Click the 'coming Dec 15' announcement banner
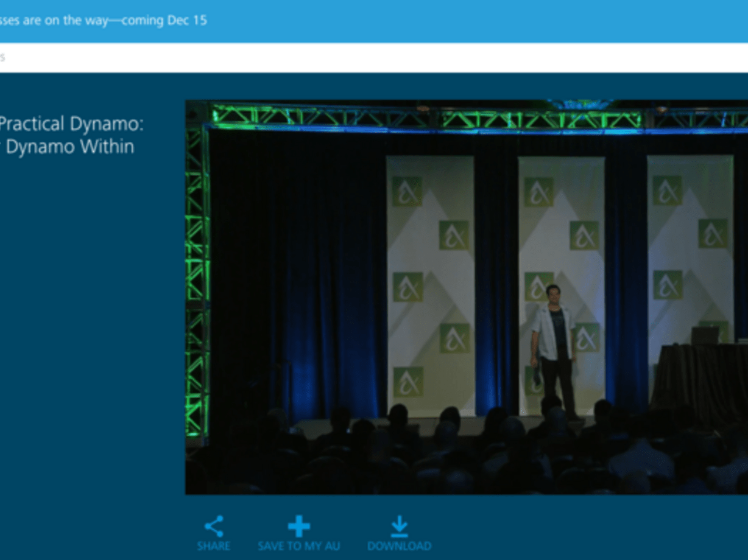 point(374,21)
